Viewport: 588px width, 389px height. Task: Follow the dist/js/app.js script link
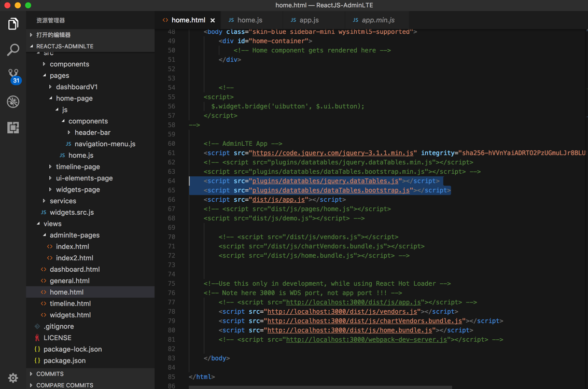click(278, 200)
